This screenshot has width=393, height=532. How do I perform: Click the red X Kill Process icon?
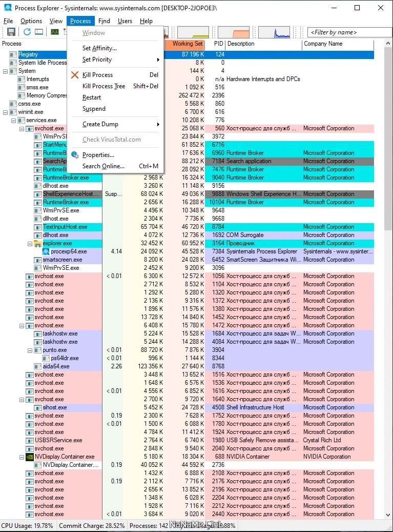click(75, 75)
